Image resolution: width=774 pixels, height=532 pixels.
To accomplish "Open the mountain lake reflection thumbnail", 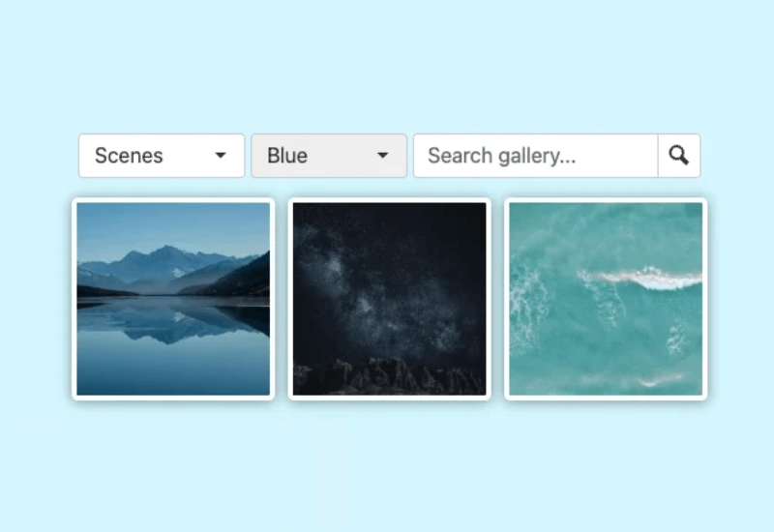I will [173, 299].
